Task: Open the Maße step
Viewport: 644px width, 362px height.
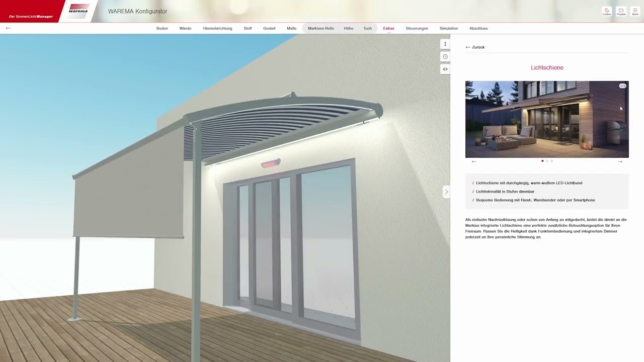Action: coord(291,28)
